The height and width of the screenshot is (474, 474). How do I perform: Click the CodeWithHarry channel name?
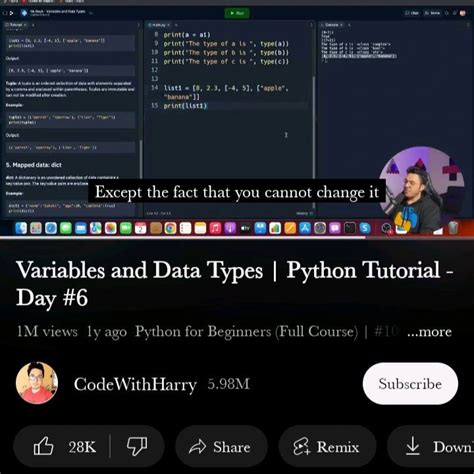(135, 384)
